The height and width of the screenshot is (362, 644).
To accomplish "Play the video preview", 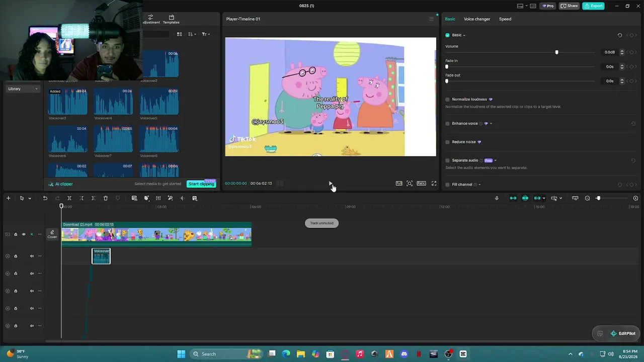I will [331, 184].
